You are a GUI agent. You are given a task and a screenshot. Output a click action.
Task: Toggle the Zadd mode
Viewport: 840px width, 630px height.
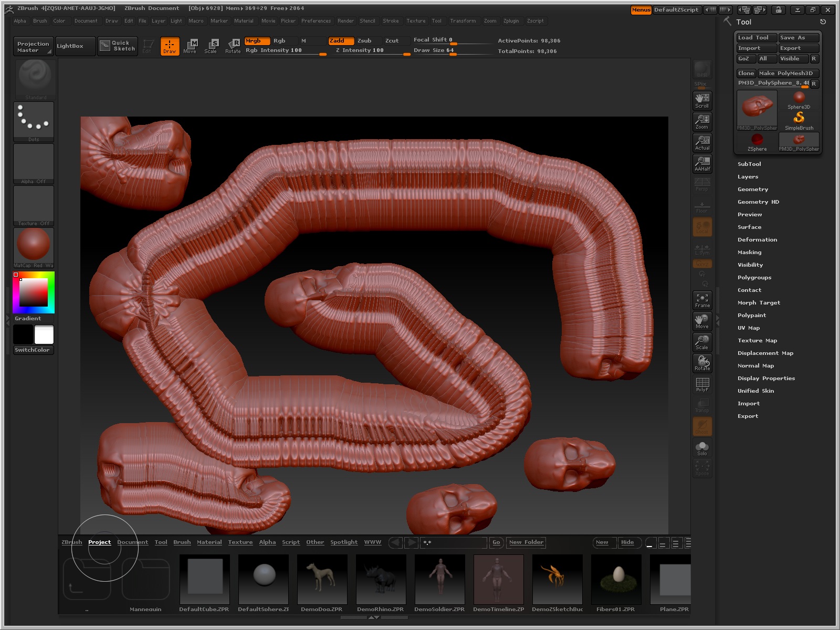coord(341,40)
